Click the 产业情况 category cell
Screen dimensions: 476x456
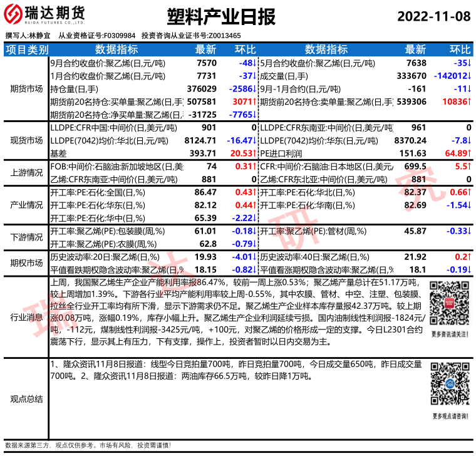tap(26, 205)
